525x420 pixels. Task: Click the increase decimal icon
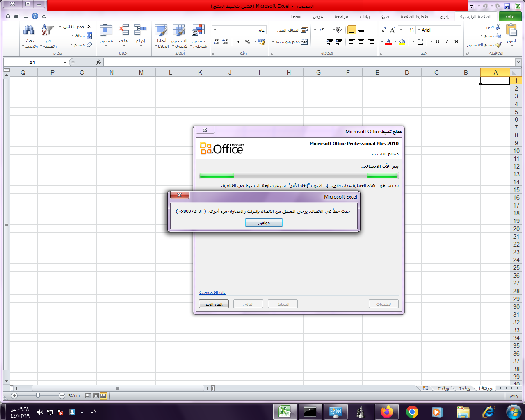(x=226, y=42)
